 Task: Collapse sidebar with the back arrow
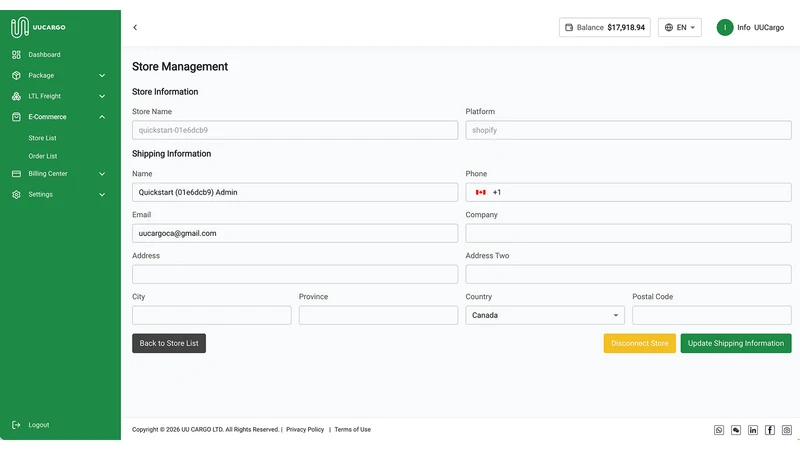point(135,28)
